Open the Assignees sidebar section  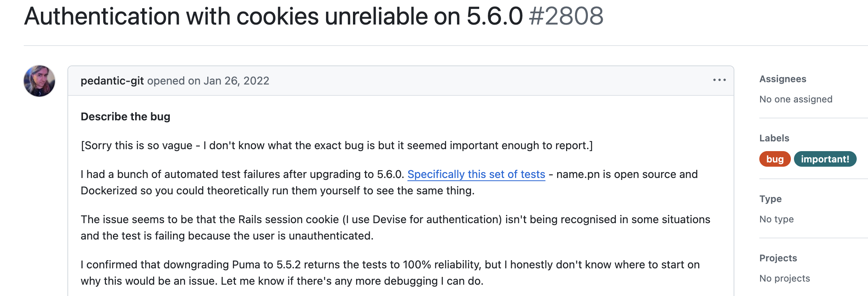[783, 79]
